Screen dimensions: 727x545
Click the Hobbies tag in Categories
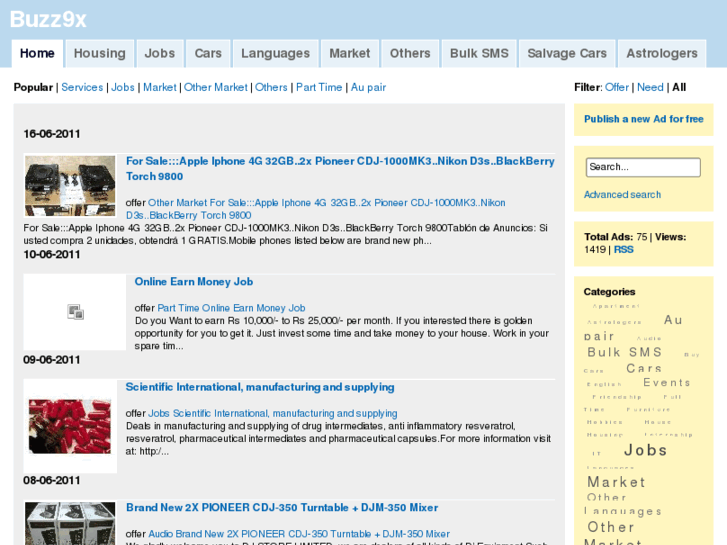tap(605, 422)
